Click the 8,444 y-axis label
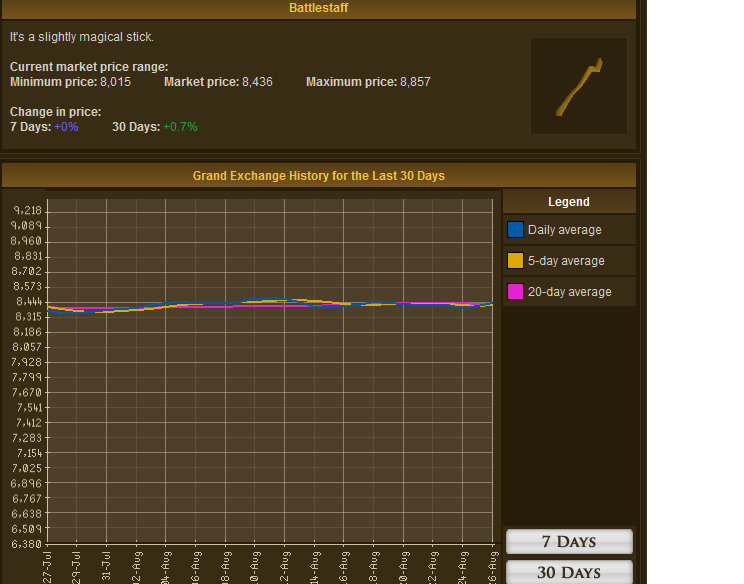The height and width of the screenshot is (584, 744). coord(29,301)
